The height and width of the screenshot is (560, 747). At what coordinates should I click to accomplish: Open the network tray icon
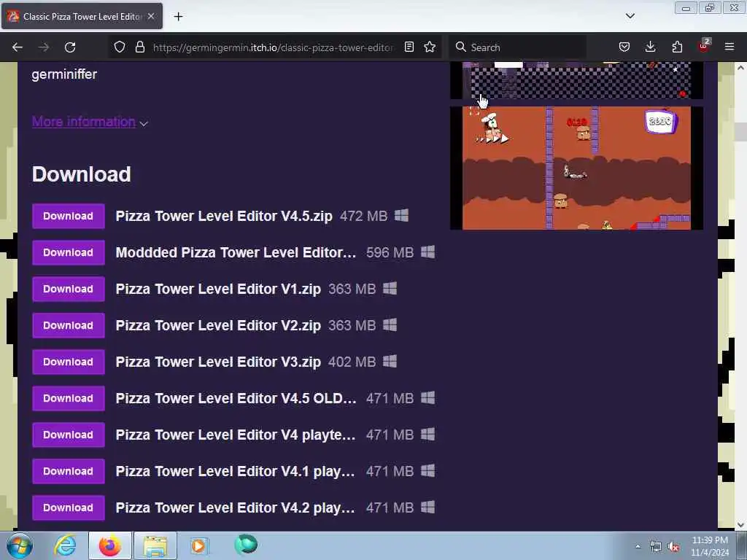pos(656,547)
